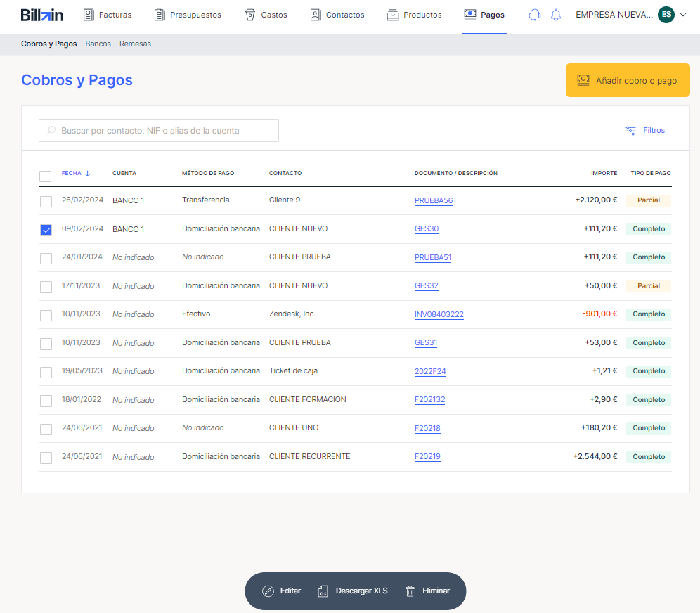Select the F202132 row checkbox

tap(46, 401)
